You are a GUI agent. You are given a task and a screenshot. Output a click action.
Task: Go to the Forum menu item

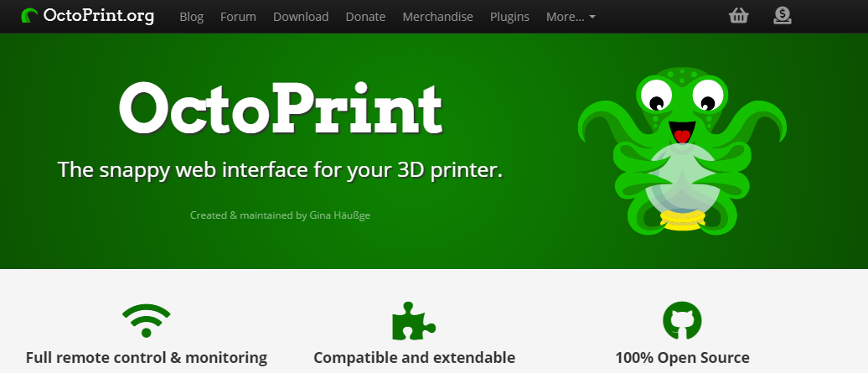pos(238,17)
